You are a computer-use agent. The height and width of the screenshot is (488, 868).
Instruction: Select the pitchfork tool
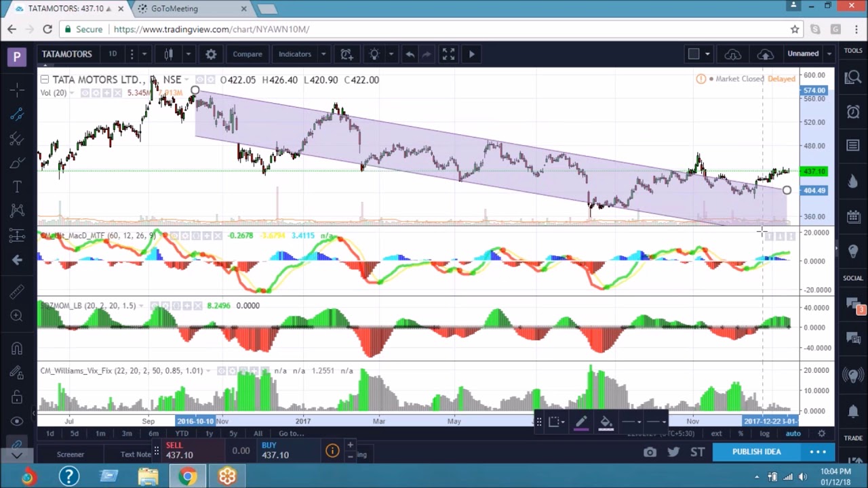17,138
